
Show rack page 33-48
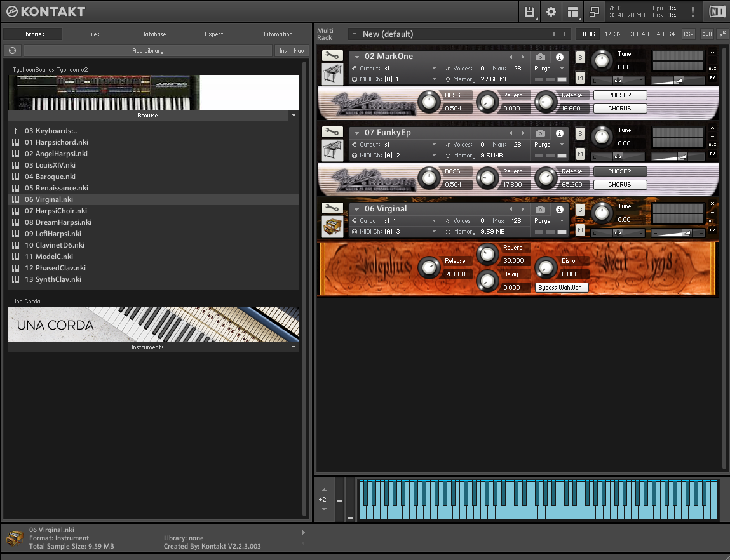tap(639, 34)
